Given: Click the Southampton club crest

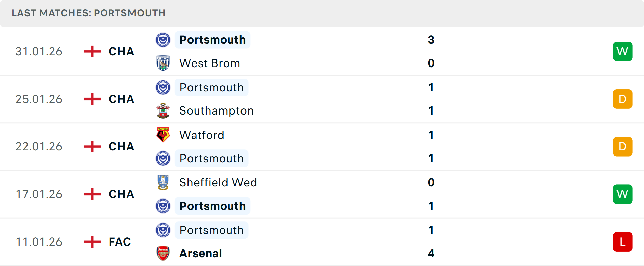Looking at the screenshot, I should point(163,111).
